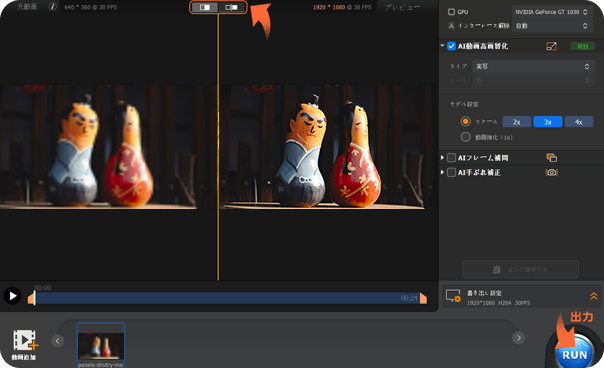Click the green 有効 status badge
Viewport: 604px width, 368px height.
[x=582, y=46]
